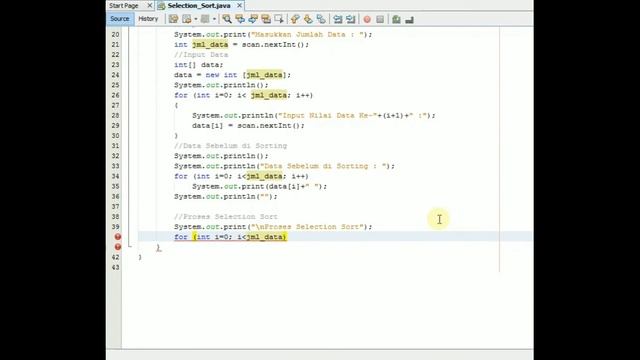640x360 pixels.
Task: Click //Data Sebelum di Sorting comment
Action: [x=231, y=146]
